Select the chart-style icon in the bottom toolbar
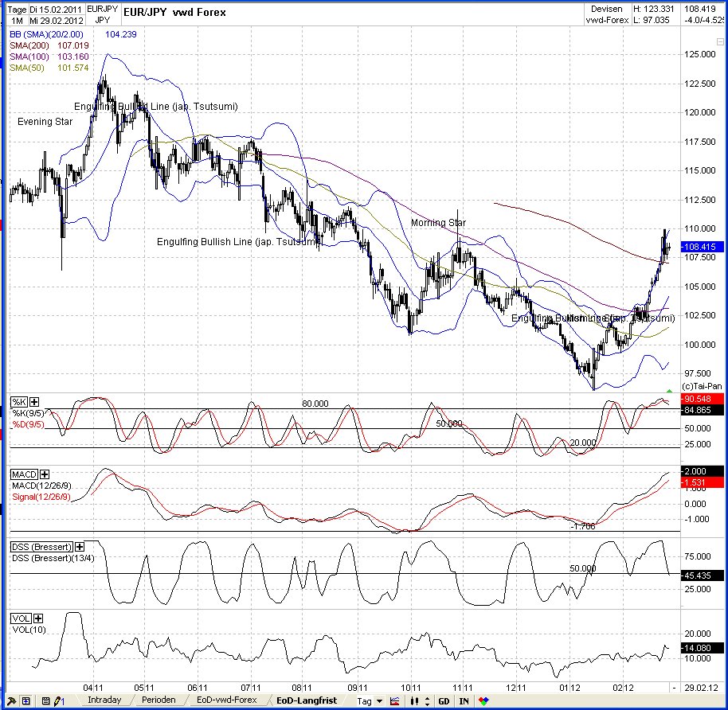This screenshot has height=710, width=728. pos(394,700)
